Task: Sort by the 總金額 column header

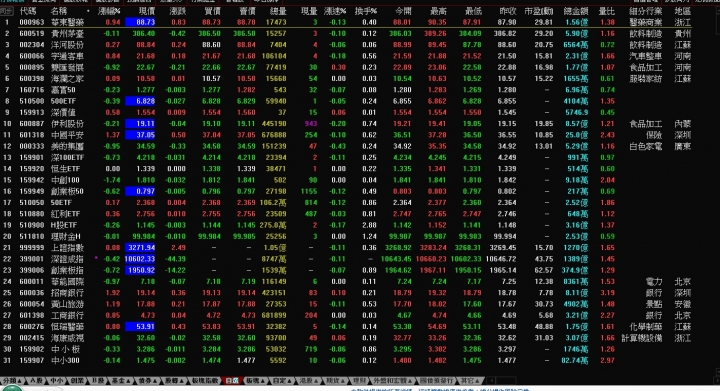Action: (x=576, y=11)
